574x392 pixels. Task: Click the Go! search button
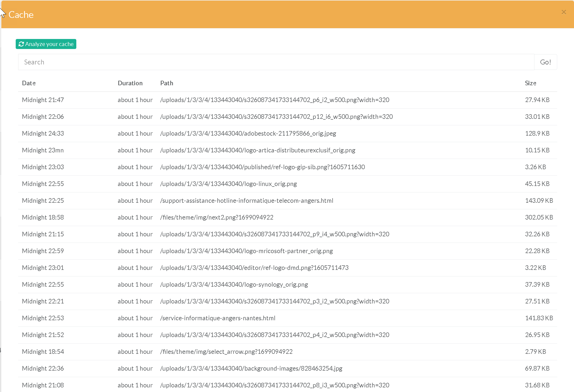tap(545, 62)
